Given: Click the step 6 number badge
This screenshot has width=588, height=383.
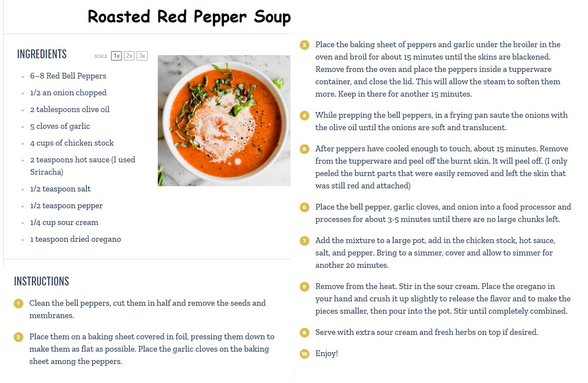Looking at the screenshot, I should [x=304, y=207].
